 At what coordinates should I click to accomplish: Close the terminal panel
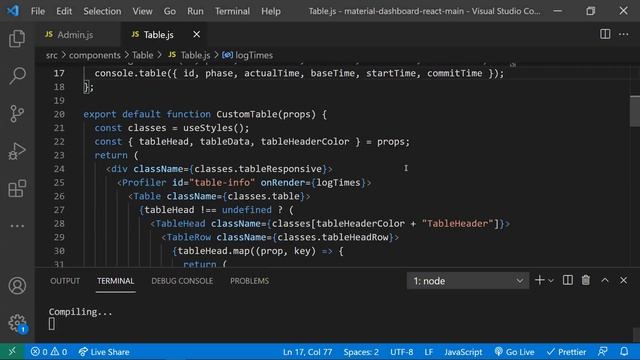point(623,280)
